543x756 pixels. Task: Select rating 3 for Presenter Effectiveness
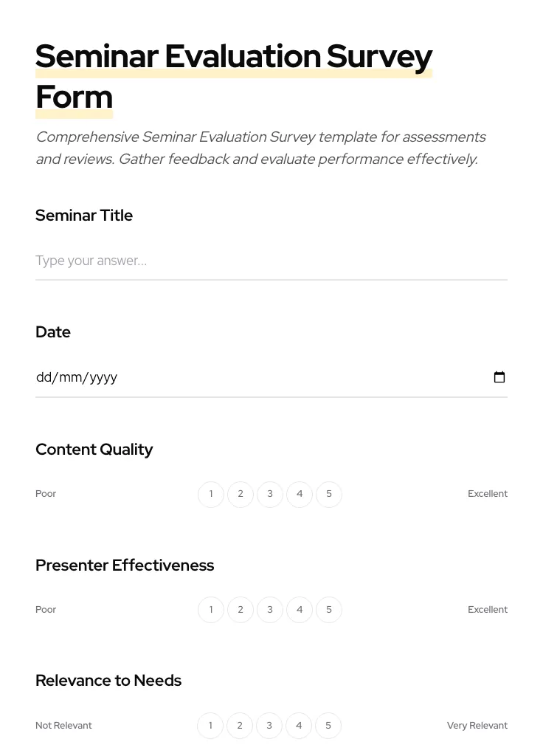[x=270, y=609]
